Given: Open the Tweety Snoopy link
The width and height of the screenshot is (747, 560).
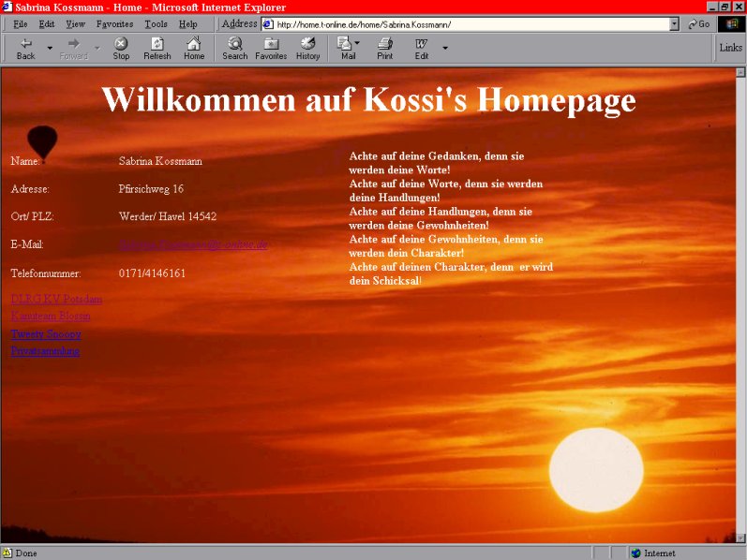Looking at the screenshot, I should (45, 333).
